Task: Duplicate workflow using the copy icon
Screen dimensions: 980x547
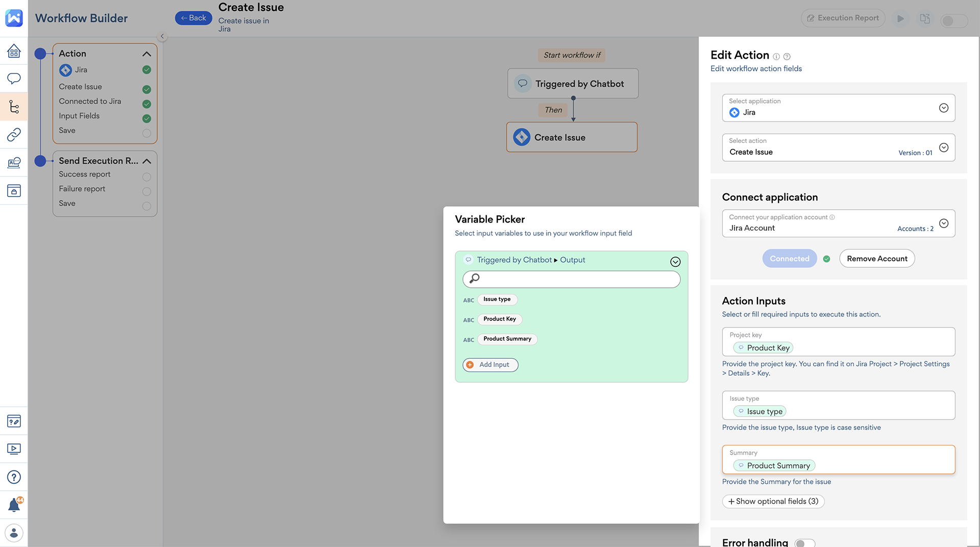Action: click(924, 18)
